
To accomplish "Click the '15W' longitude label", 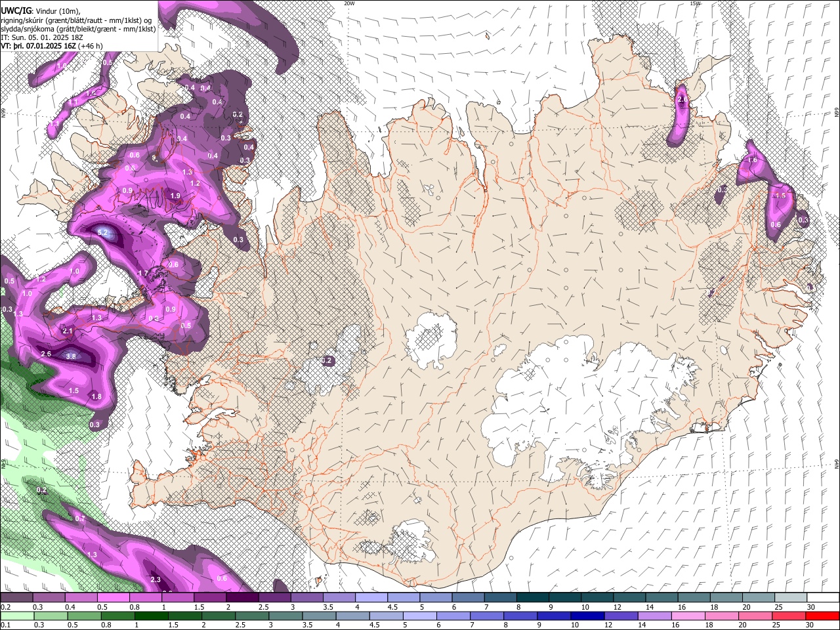I will 695,3.
